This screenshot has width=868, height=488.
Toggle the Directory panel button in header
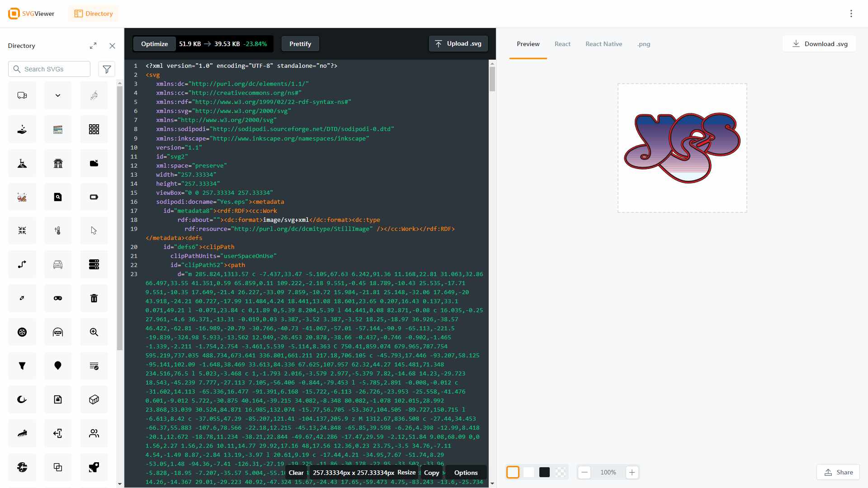[93, 14]
